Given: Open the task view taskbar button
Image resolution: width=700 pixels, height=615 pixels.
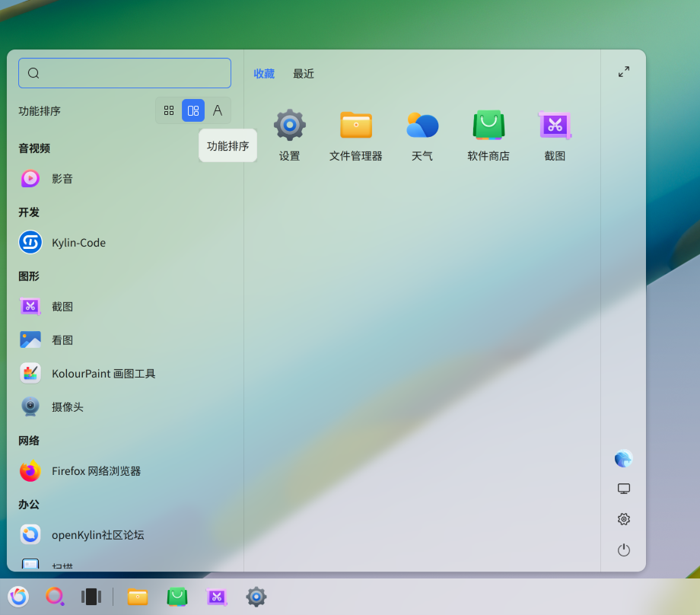Looking at the screenshot, I should click(91, 597).
